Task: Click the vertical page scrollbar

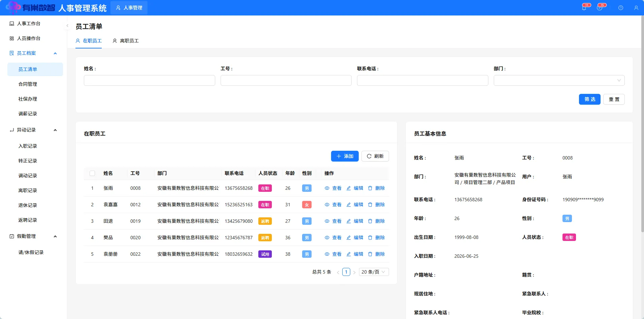Action: [x=642, y=124]
